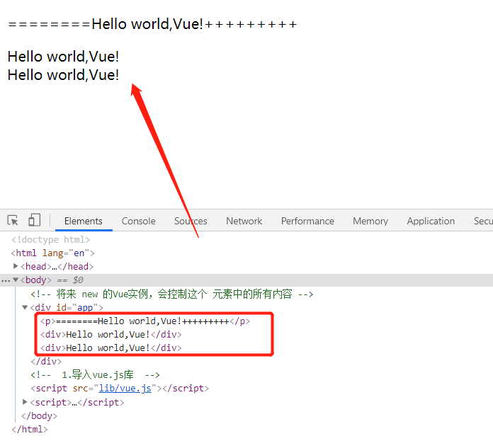Viewport: 493px width, 448px height.
Task: Select the second div Hello world,Vue! node
Action: point(111,348)
